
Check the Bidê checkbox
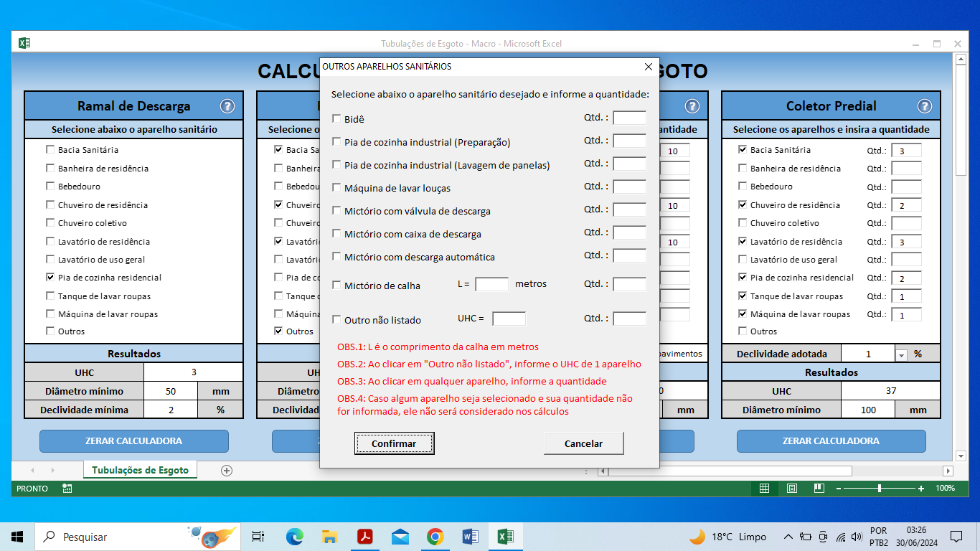336,119
